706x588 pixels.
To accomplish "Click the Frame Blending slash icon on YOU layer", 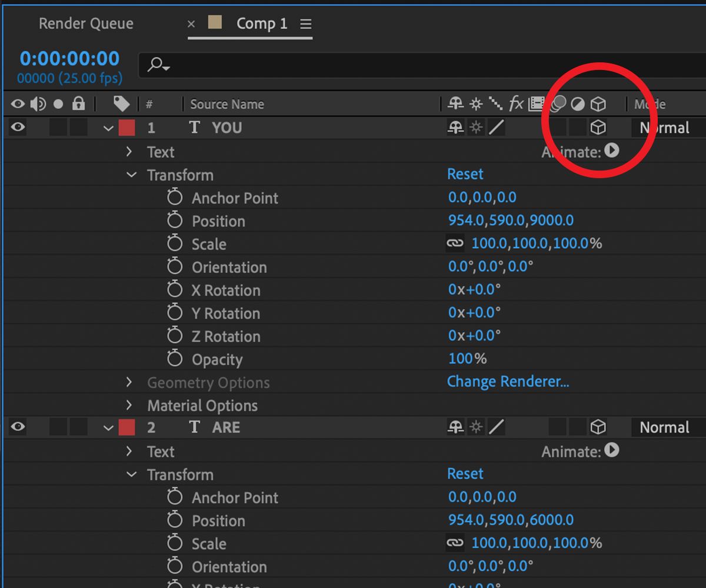I will click(x=496, y=128).
